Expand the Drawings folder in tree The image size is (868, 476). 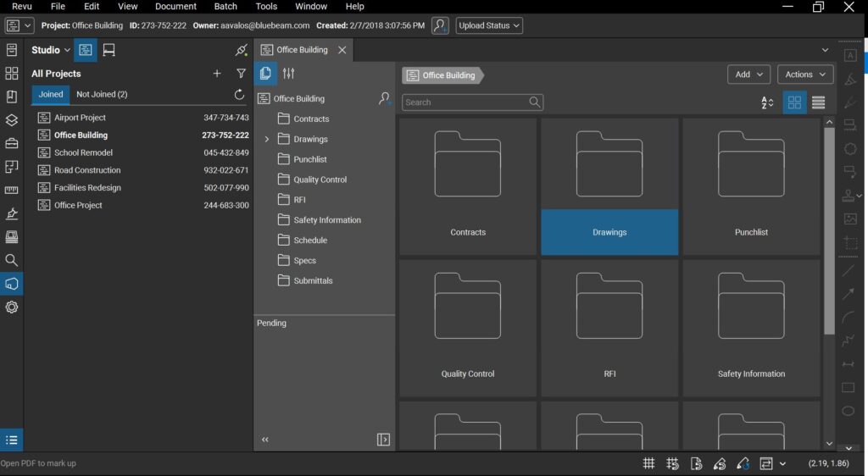click(267, 139)
